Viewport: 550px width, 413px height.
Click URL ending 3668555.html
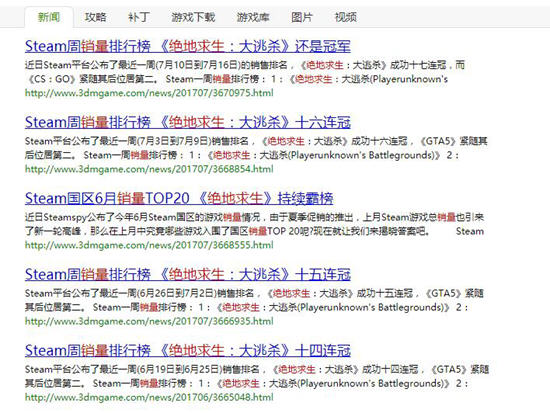[149, 245]
